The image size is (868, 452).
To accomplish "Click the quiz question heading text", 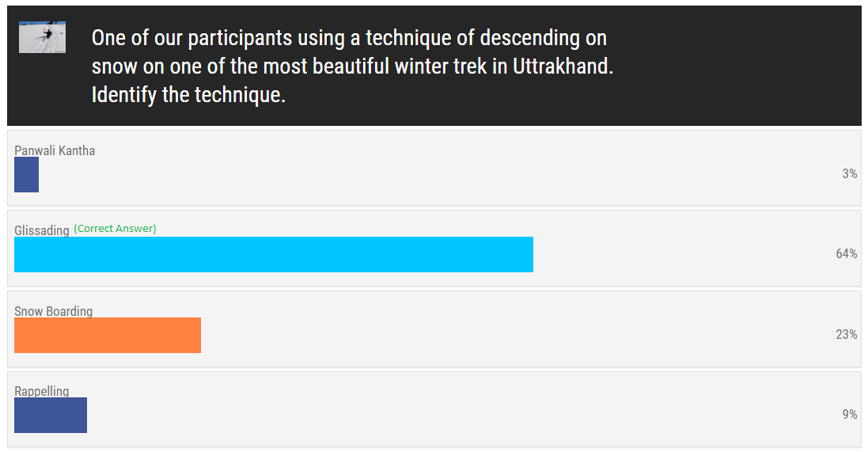I will 352,66.
